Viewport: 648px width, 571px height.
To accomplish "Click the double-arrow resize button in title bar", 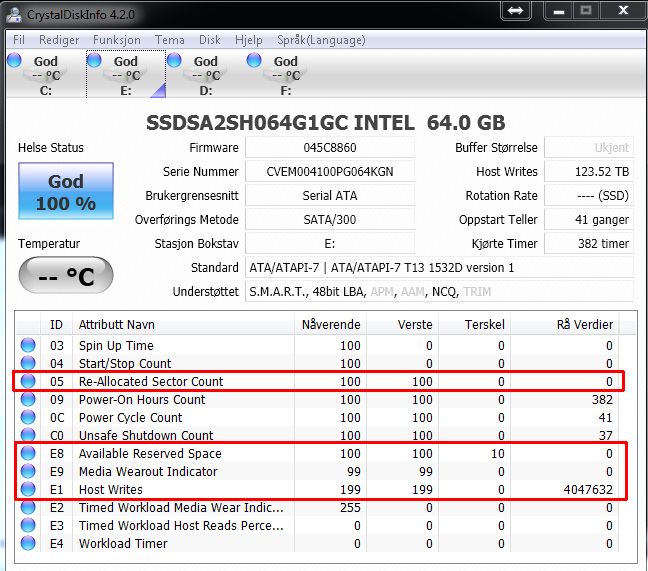I will tap(515, 10).
